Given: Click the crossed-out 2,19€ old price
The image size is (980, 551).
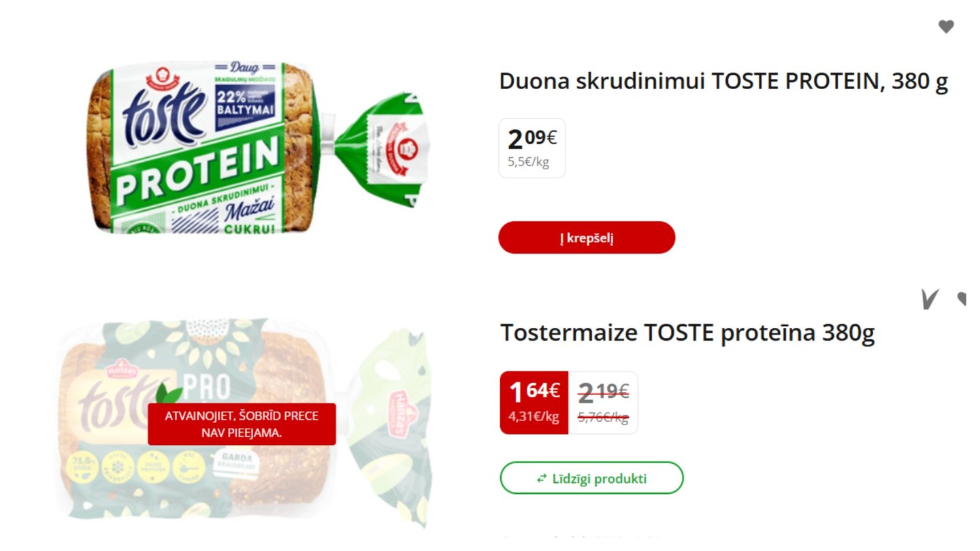Looking at the screenshot, I should (603, 392).
